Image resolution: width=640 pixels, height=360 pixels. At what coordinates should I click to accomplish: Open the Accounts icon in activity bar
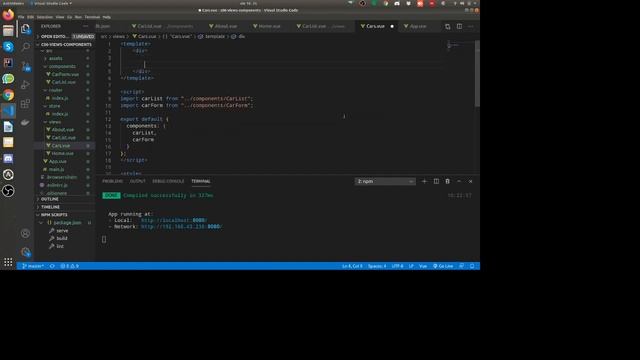point(25,233)
